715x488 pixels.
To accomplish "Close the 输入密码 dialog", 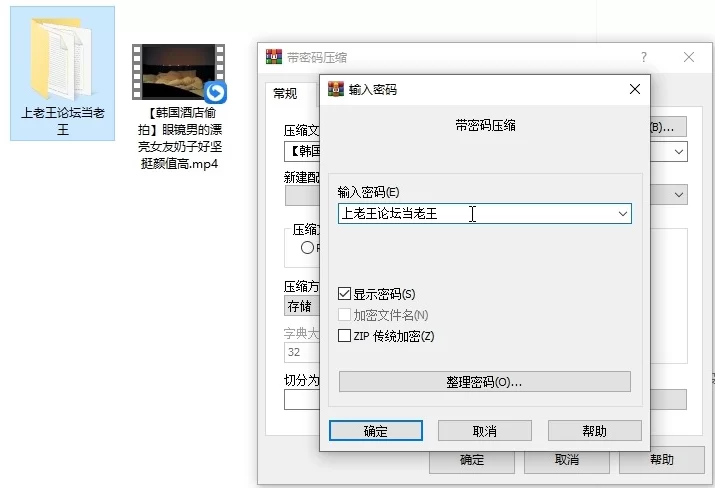I will (x=635, y=89).
